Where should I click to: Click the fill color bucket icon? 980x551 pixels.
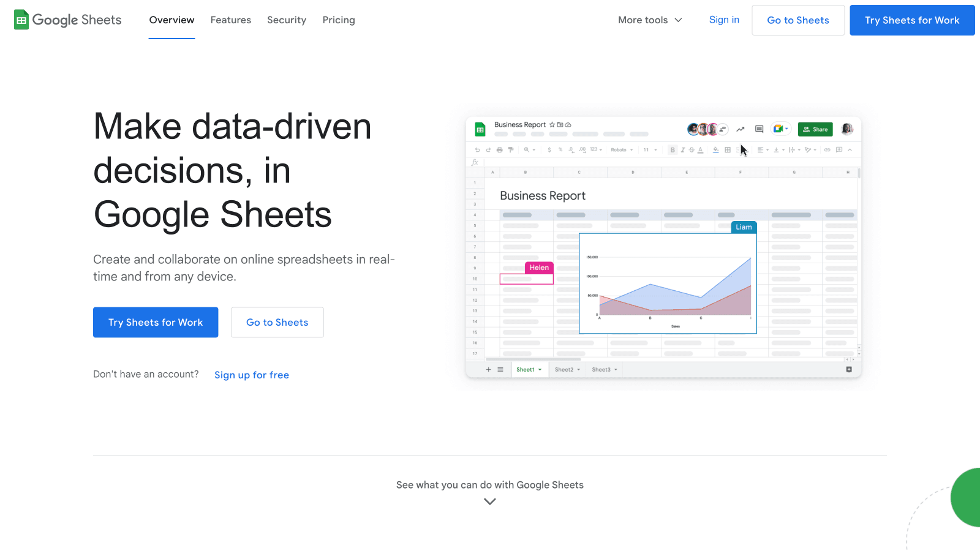click(x=715, y=149)
